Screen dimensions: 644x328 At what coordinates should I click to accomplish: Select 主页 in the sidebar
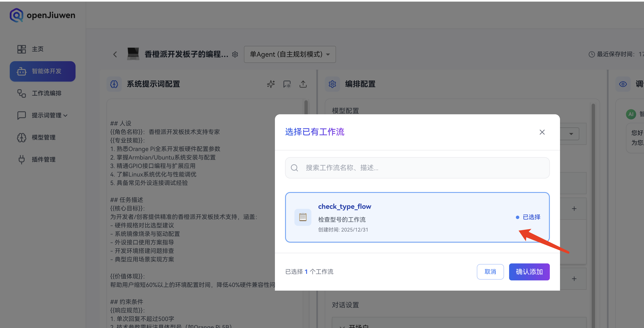[38, 49]
